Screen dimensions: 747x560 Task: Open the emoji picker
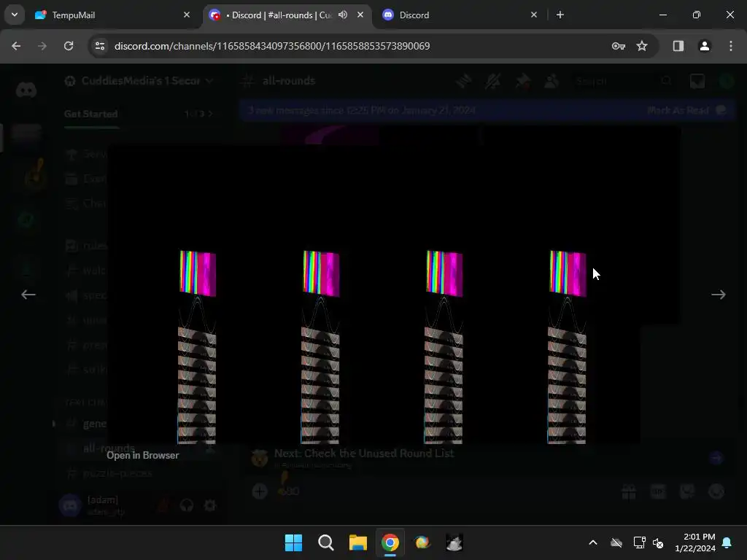tap(716, 491)
